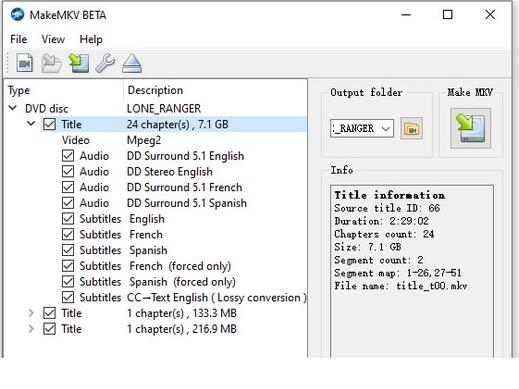Select the '24 chapter(s) , 7.1 GB' text
The width and height of the screenshot is (519, 389).
point(177,124)
